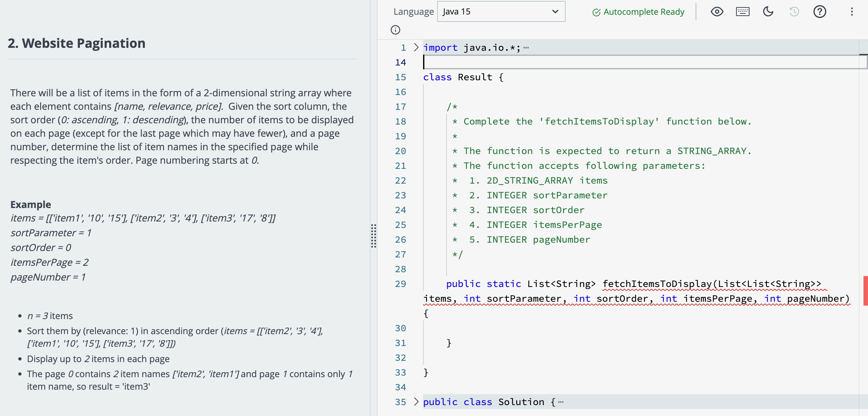868x416 pixels.
Task: Open the keyboard shortcuts icon
Action: coord(742,12)
